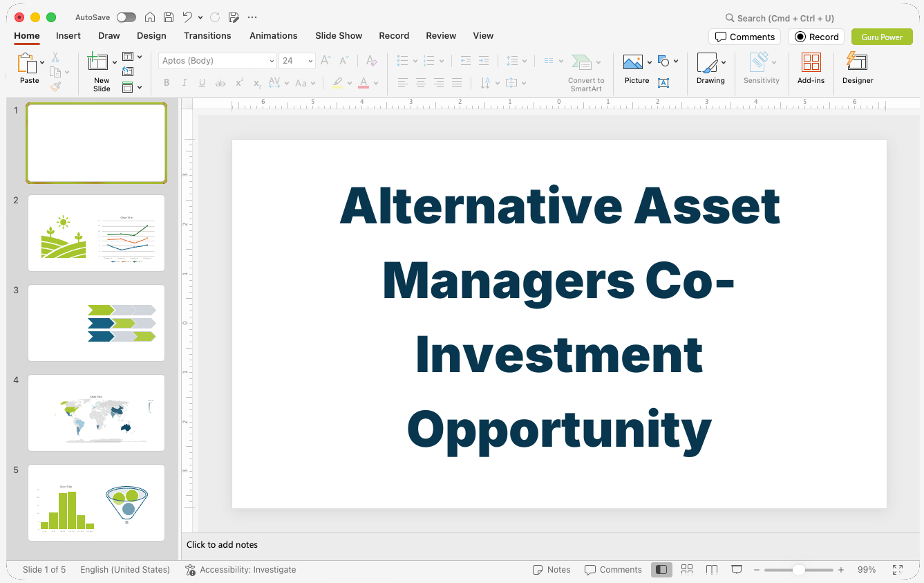Click the Superscript icon
The image size is (924, 583).
point(239,83)
